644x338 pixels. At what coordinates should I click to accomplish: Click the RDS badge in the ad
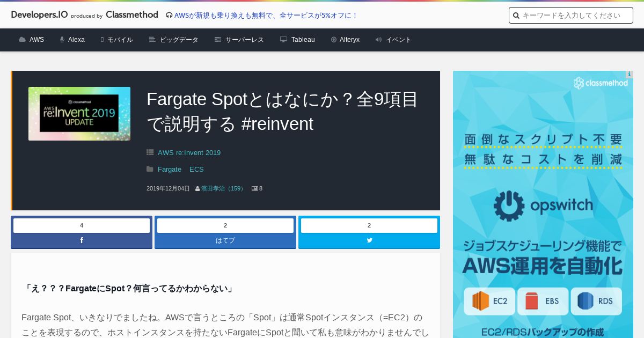(x=596, y=301)
